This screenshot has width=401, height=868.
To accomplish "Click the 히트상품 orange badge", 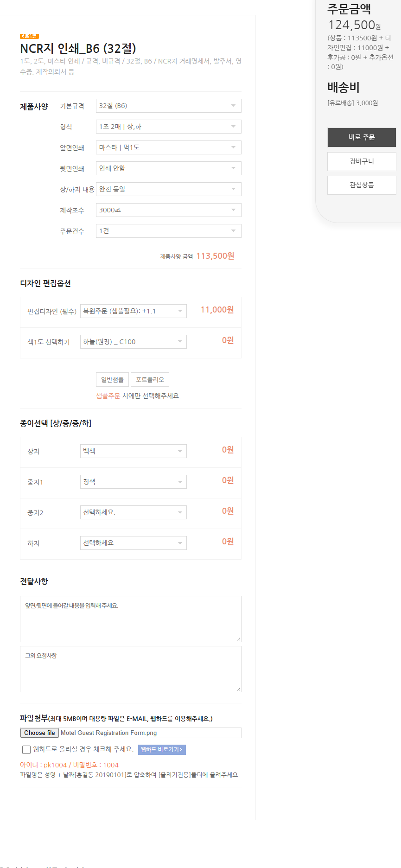I will click(x=29, y=36).
